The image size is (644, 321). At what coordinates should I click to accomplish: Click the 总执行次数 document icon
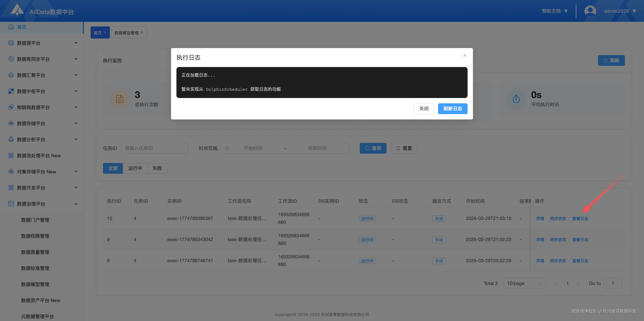(x=120, y=99)
